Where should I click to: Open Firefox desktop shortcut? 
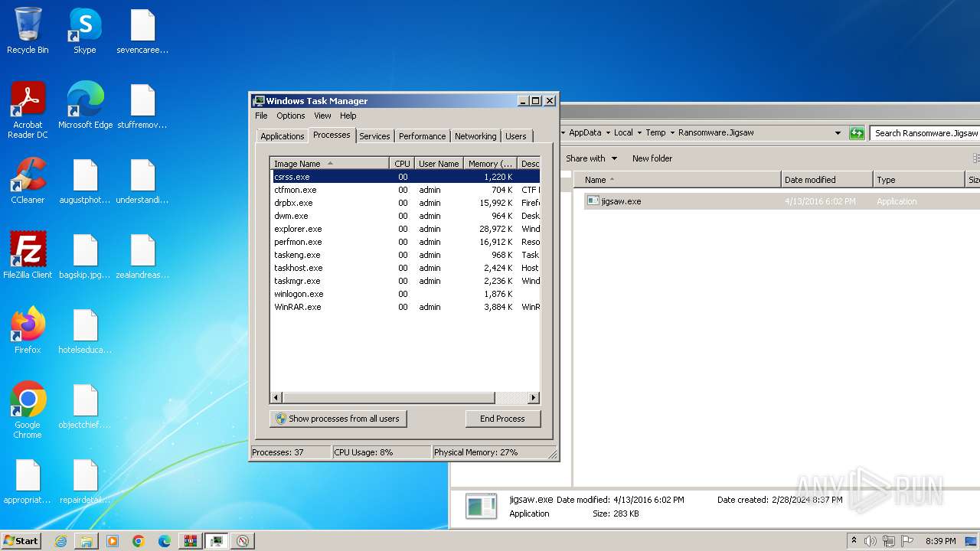pos(28,330)
